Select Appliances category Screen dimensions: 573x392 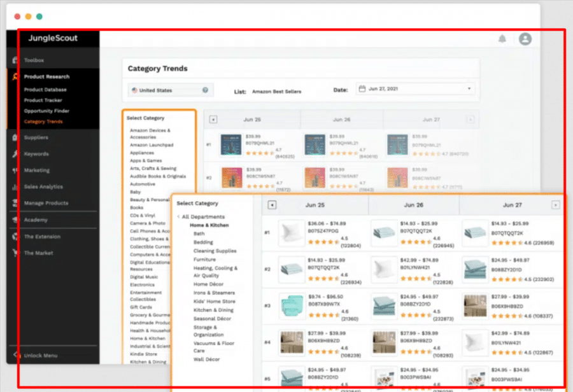click(x=142, y=153)
